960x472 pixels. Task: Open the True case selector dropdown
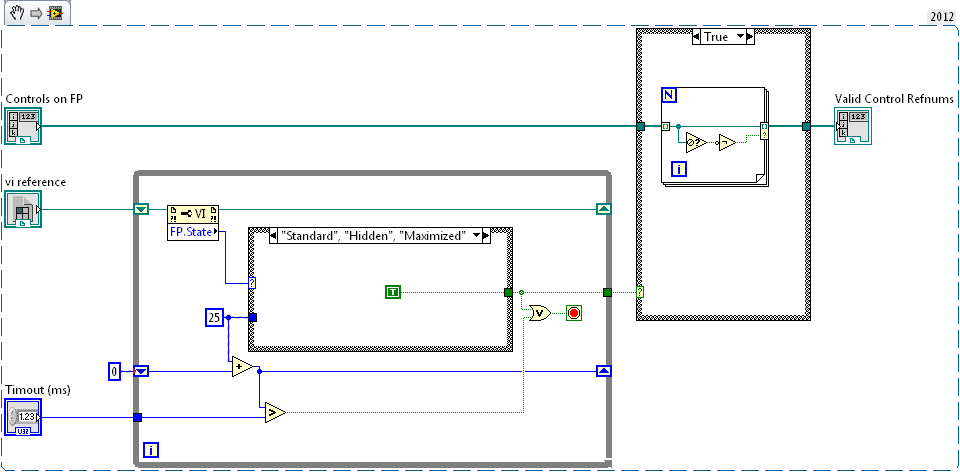[x=742, y=37]
